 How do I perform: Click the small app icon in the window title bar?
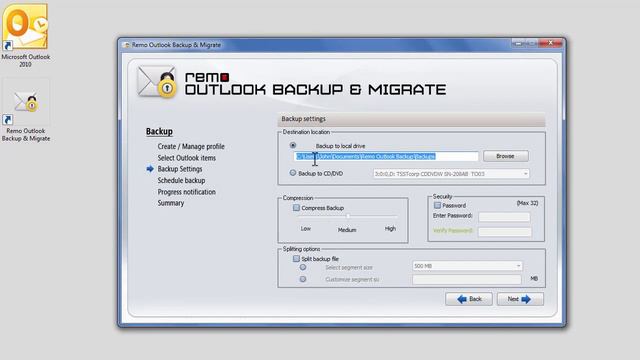127,45
